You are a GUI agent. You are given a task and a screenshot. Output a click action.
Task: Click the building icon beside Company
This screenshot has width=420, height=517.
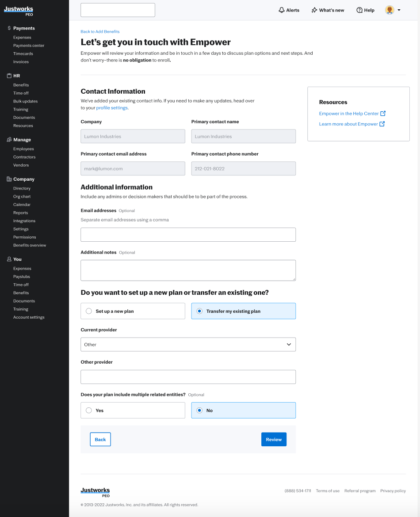tap(9, 179)
